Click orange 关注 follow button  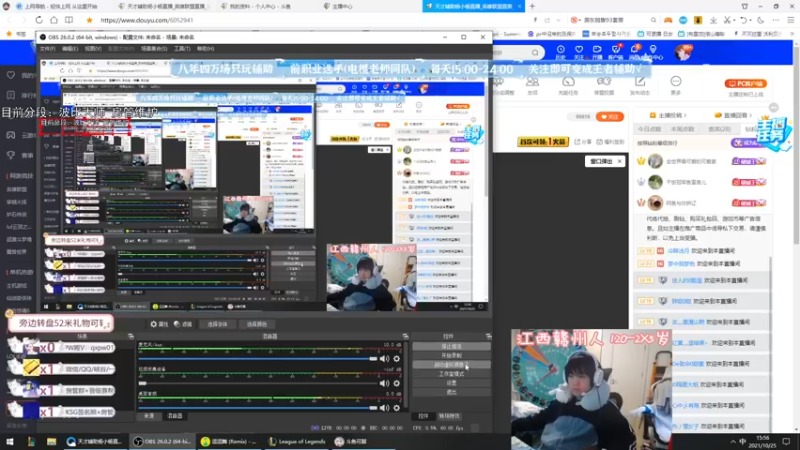[x=610, y=116]
